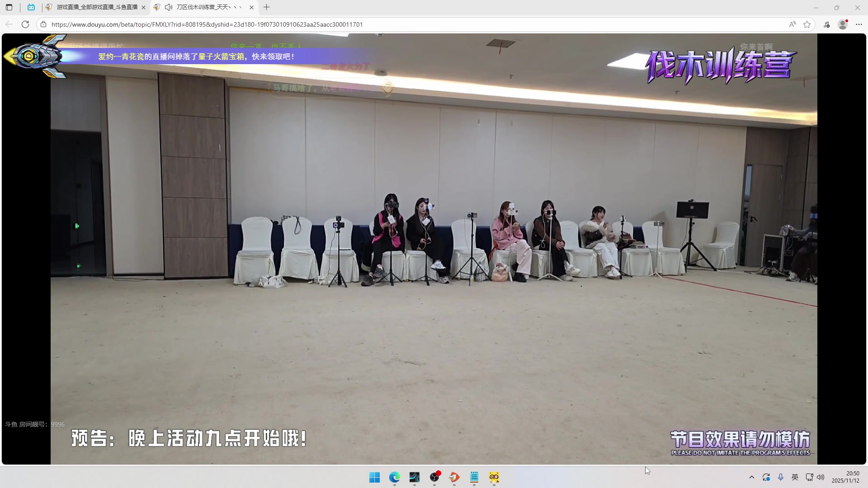Open the Edge settings and more menu
The height and width of the screenshot is (488, 868).
pyautogui.click(x=859, y=24)
